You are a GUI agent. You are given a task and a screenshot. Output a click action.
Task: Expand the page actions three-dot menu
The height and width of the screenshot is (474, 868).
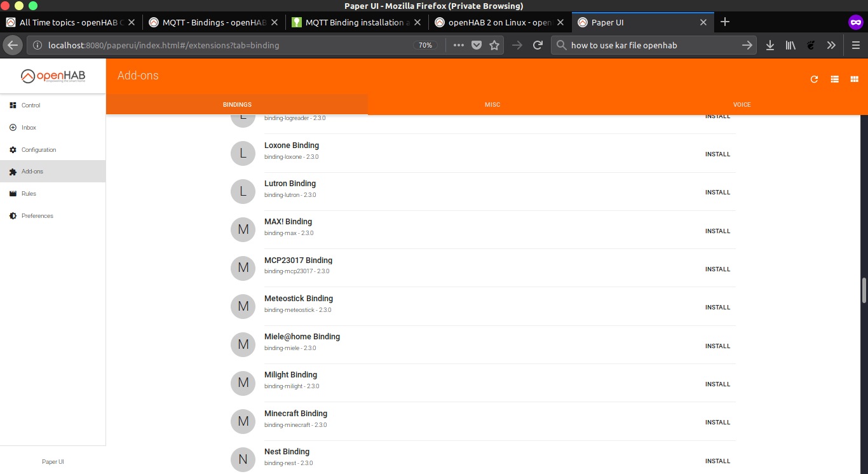pos(458,46)
